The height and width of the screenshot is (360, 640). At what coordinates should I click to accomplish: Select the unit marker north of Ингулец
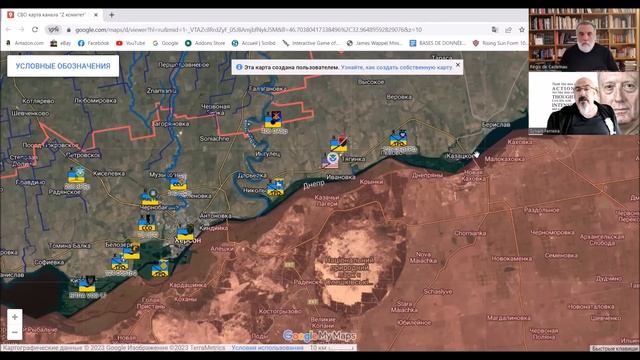[273, 120]
